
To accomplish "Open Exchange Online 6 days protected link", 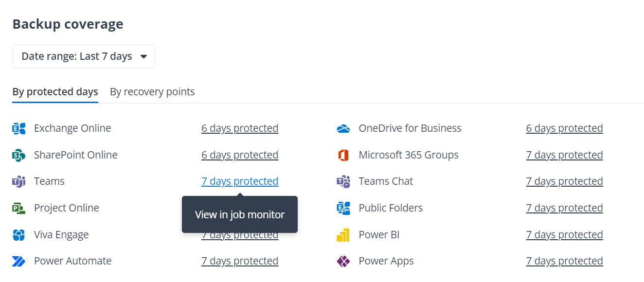I will 240,128.
